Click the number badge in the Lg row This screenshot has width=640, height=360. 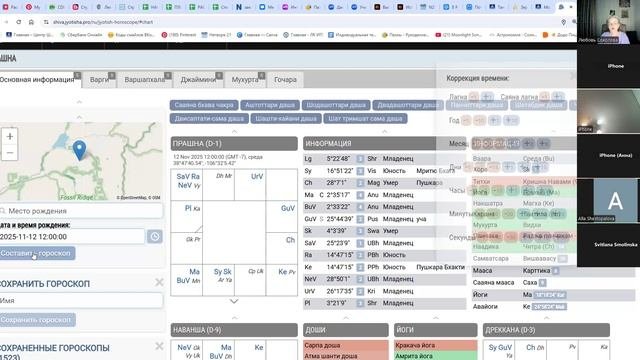(360, 159)
